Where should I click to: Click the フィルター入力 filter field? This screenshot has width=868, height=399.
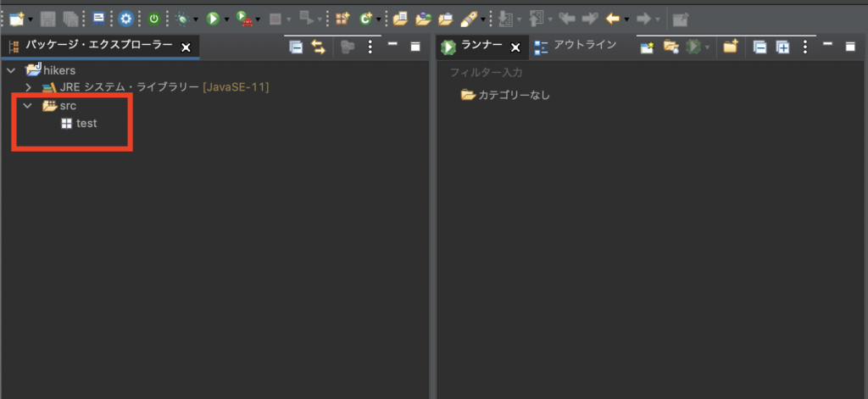click(x=652, y=73)
